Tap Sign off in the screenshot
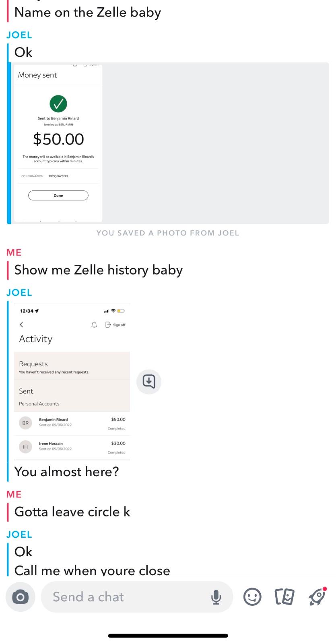336x644 pixels. (x=115, y=325)
